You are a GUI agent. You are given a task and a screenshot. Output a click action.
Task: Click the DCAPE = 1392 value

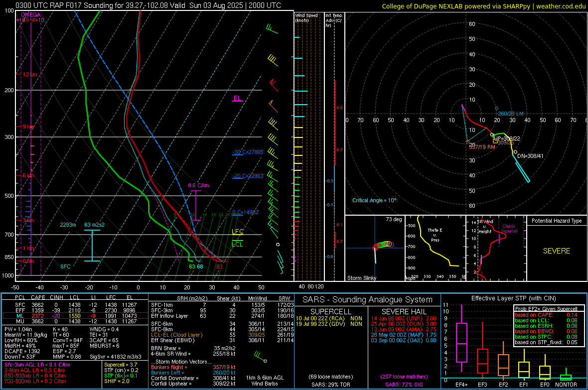[22, 351]
